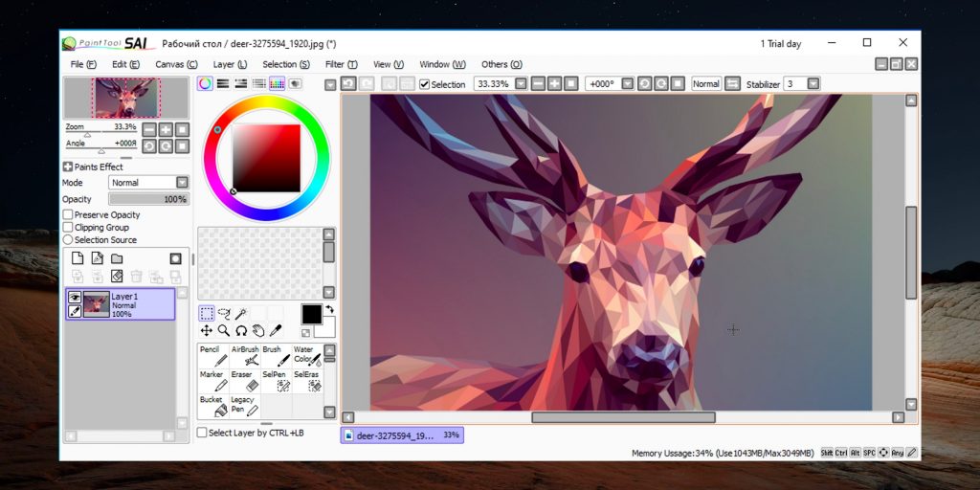Open the Filter menu

point(339,64)
